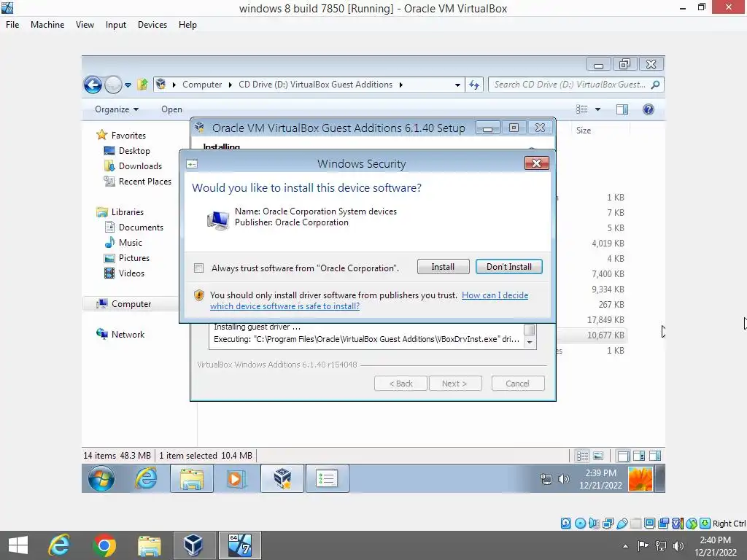Viewport: 747px width, 560px height.
Task: Open the Machine menu in VirtualBox
Action: coord(47,25)
